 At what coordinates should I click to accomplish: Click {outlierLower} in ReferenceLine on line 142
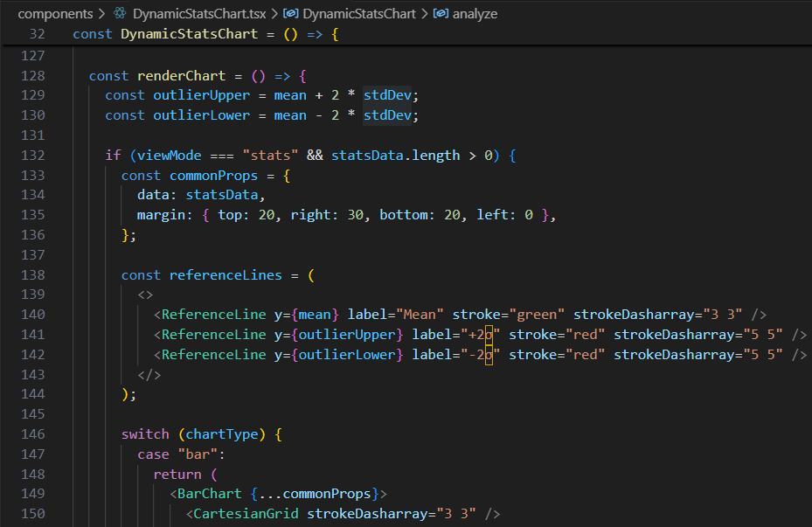pyautogui.click(x=347, y=355)
